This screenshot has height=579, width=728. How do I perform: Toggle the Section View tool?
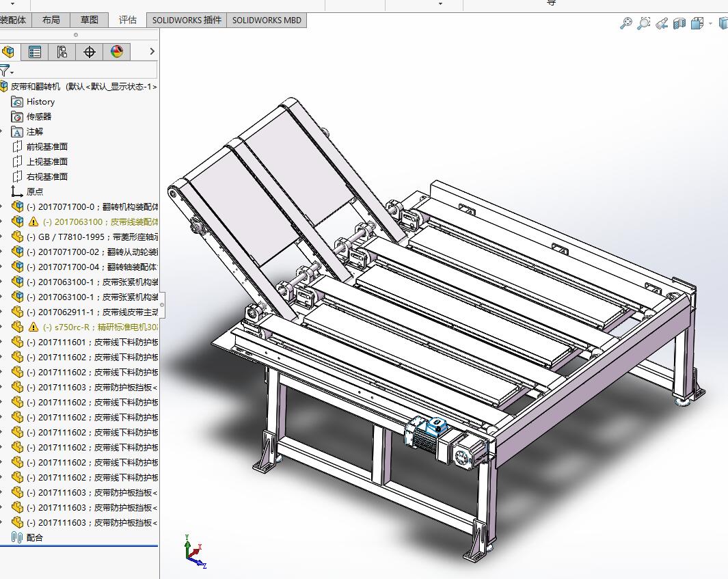(x=679, y=23)
